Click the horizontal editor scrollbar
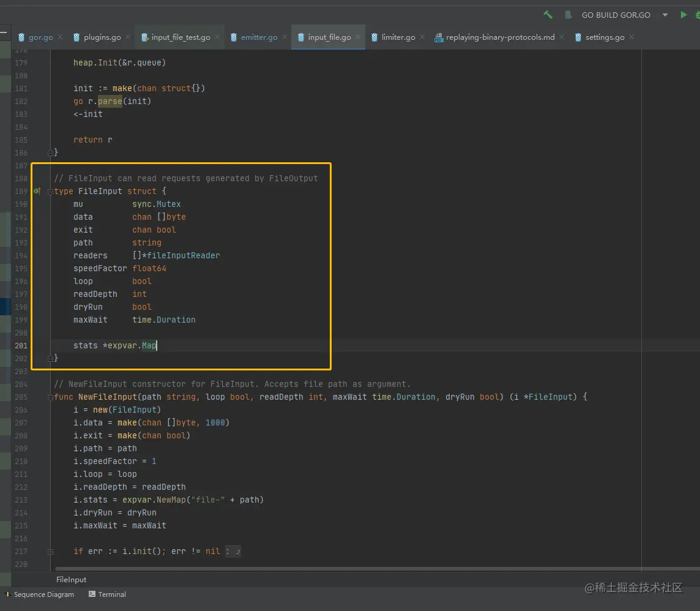The image size is (700, 611). (x=378, y=569)
